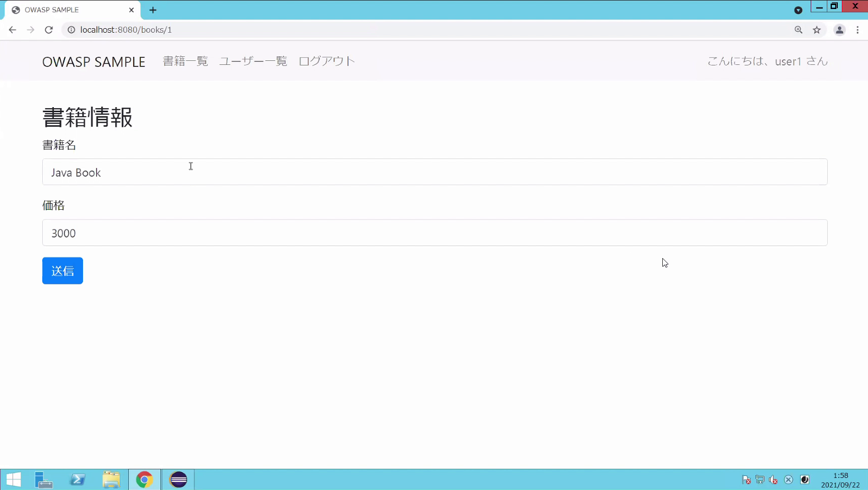Open the clock showing 1:58 2021/09/22
868x490 pixels.
tap(840, 480)
